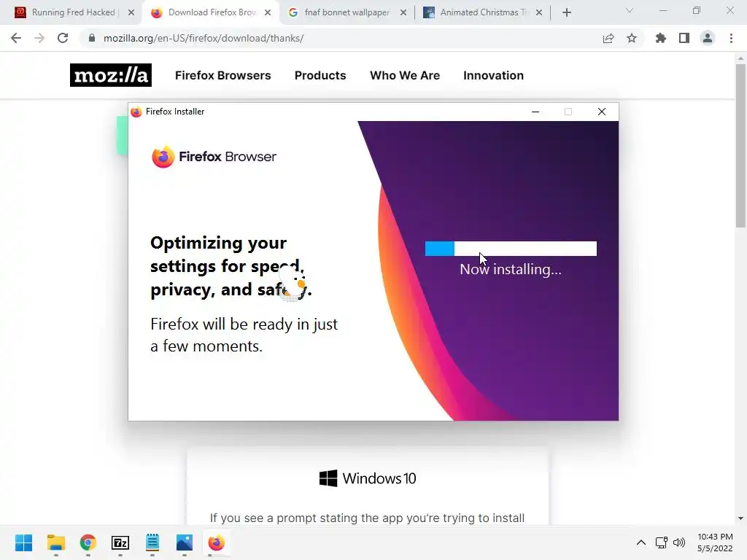Click the installer progress bar
Viewport: 747px width, 560px height.
(511, 249)
